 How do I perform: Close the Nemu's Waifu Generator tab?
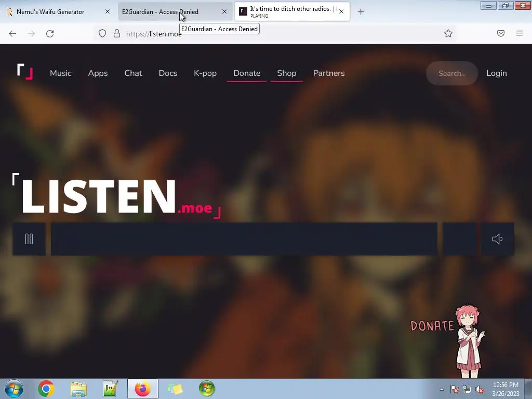tap(107, 11)
